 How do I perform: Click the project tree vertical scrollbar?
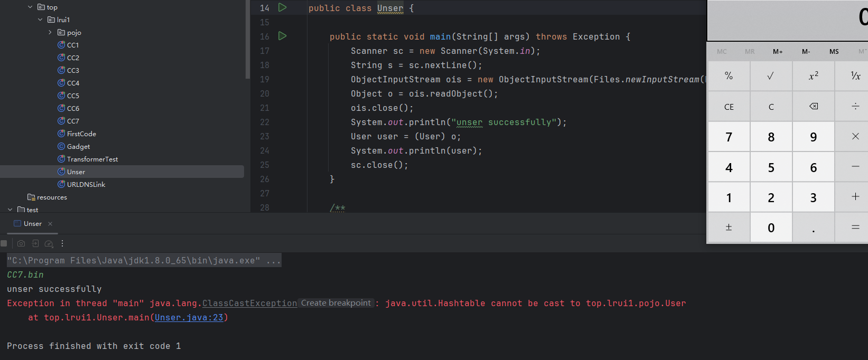(247, 40)
